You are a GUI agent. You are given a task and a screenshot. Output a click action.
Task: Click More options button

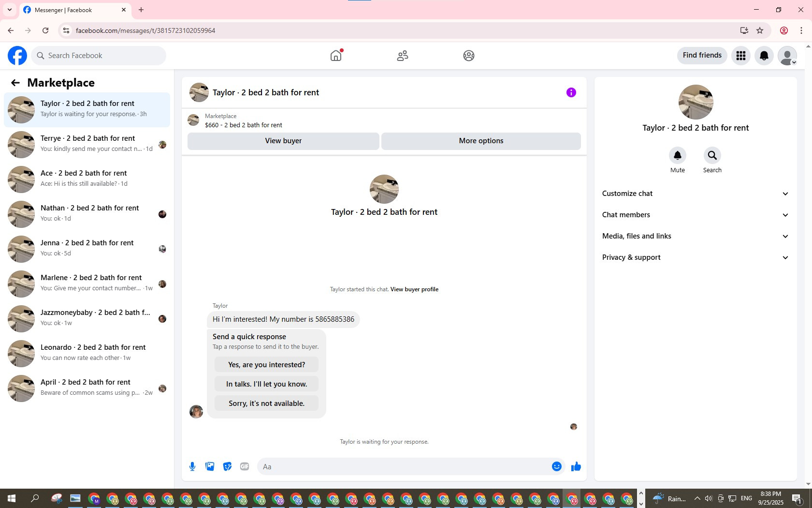click(x=481, y=141)
